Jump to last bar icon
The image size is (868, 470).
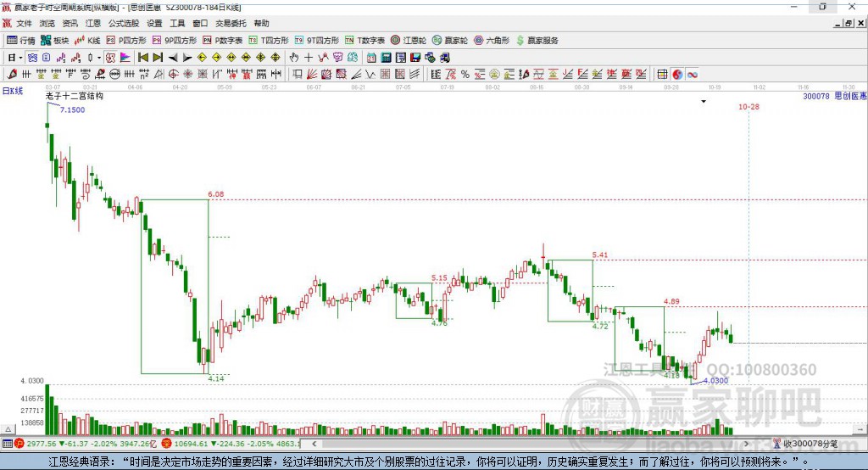coord(158,58)
